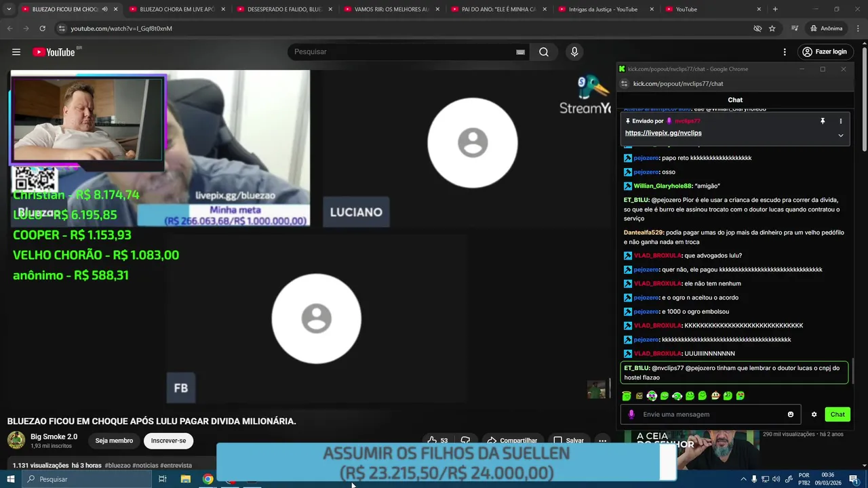Open Chrome three-dot menu

click(857, 28)
